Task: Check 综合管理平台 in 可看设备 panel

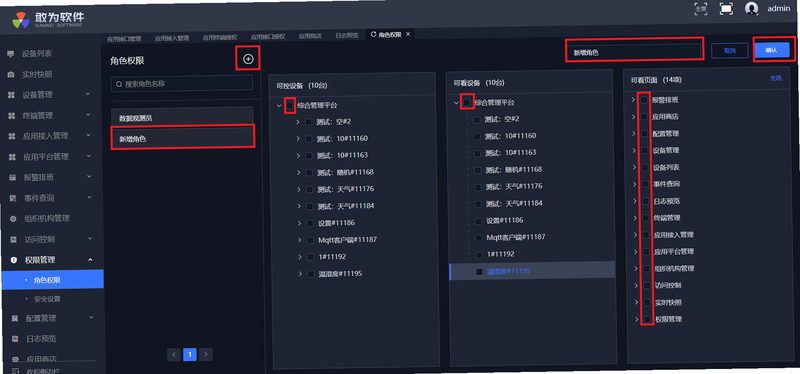Action: 466,103
